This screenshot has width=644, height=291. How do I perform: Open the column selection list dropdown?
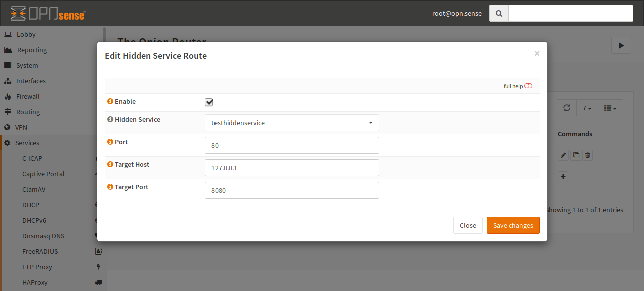click(610, 108)
